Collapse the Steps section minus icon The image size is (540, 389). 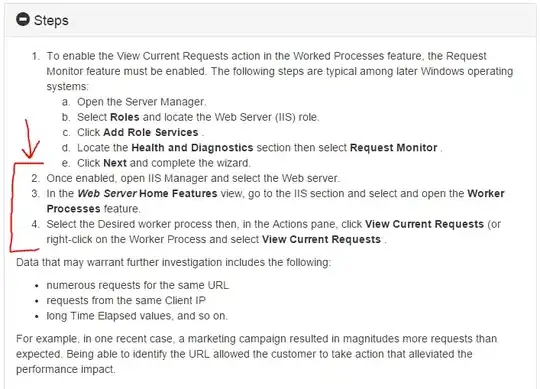tap(23, 19)
